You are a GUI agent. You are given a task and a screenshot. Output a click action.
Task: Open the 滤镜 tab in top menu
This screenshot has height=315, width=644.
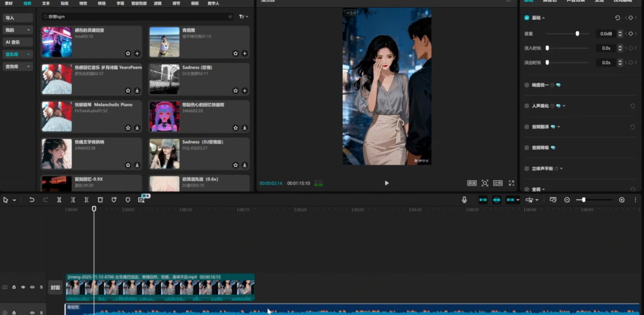157,4
